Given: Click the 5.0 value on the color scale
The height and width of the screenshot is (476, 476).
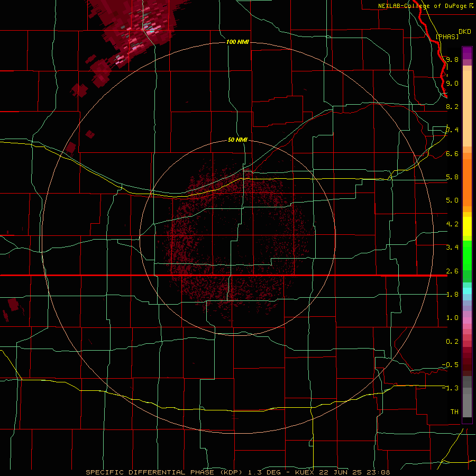Looking at the screenshot, I should coord(452,200).
